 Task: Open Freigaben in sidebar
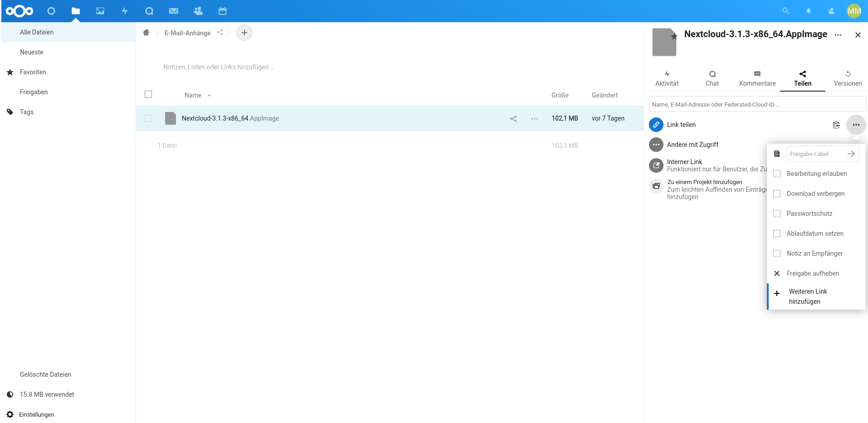click(68, 92)
